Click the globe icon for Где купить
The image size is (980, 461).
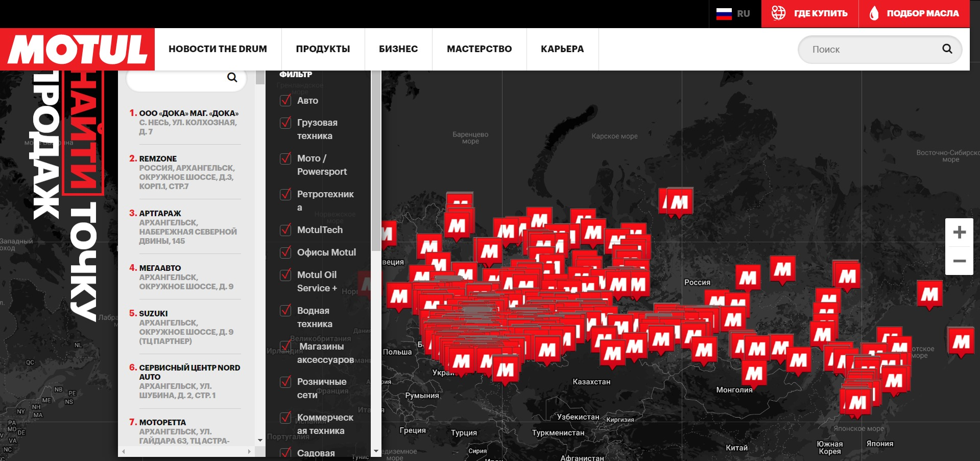[x=778, y=13]
